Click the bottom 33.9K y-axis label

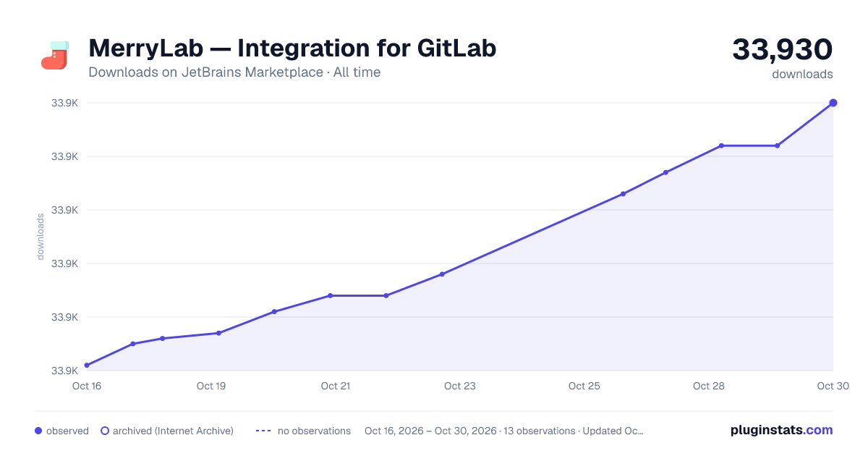(x=65, y=371)
